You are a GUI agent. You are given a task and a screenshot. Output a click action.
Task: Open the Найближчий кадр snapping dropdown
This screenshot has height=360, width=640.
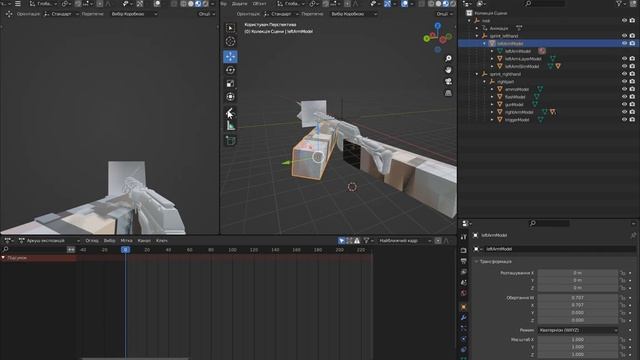[x=404, y=241]
